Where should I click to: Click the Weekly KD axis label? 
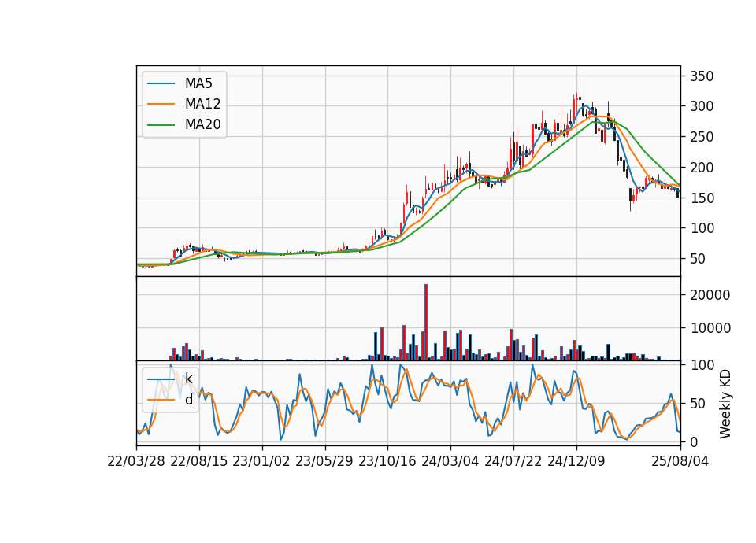(x=725, y=404)
